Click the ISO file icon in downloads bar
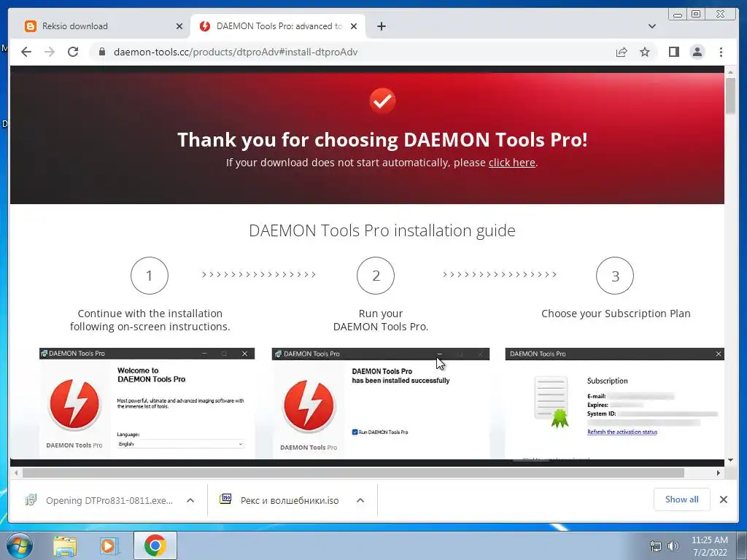The height and width of the screenshot is (560, 747). tap(225, 499)
